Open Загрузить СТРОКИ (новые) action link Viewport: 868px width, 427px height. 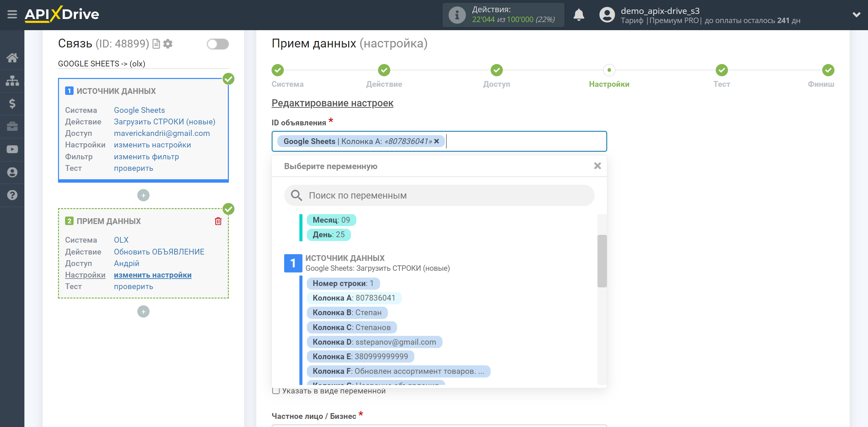[x=164, y=122]
